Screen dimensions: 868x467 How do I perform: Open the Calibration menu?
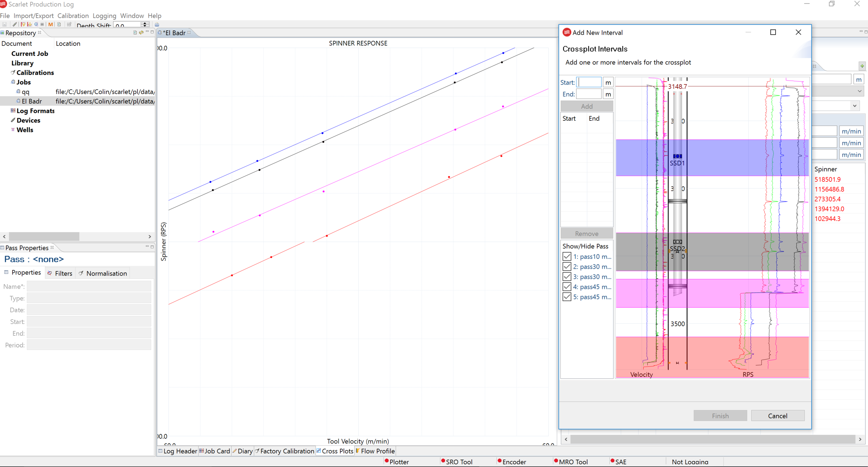click(x=73, y=16)
